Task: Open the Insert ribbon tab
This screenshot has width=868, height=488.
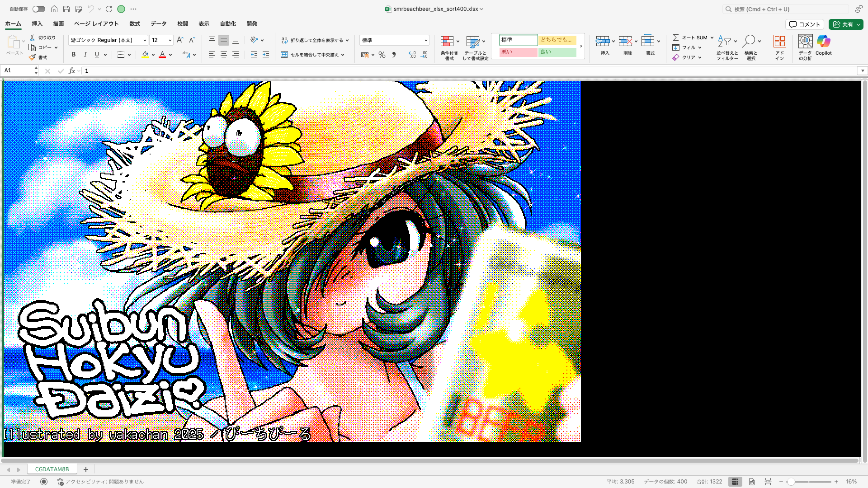Action: [x=37, y=24]
